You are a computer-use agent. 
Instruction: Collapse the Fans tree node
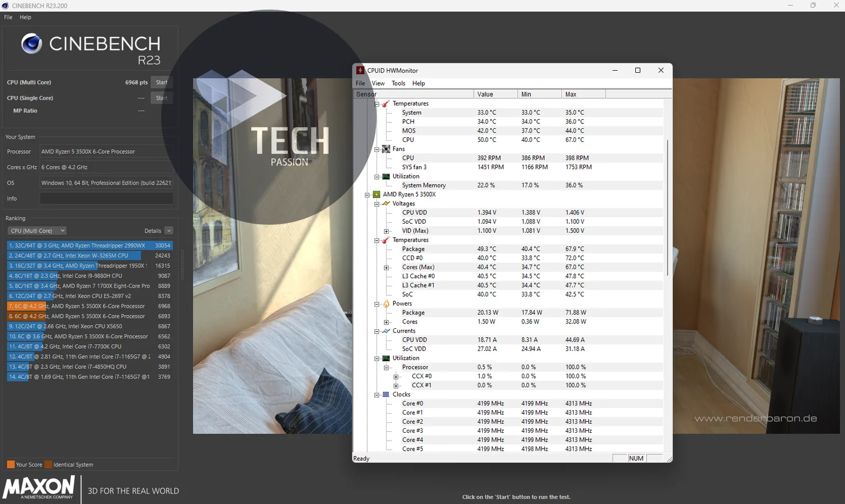(x=377, y=149)
